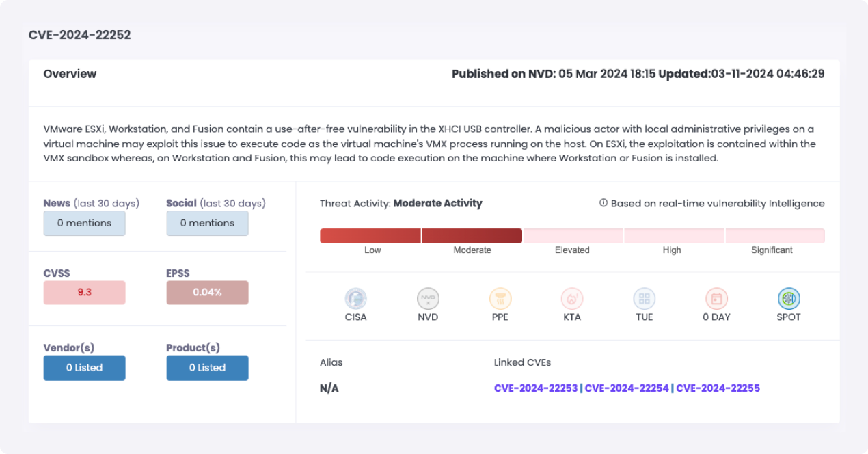
Task: Click the Social 0 mentions badge
Action: tap(207, 223)
